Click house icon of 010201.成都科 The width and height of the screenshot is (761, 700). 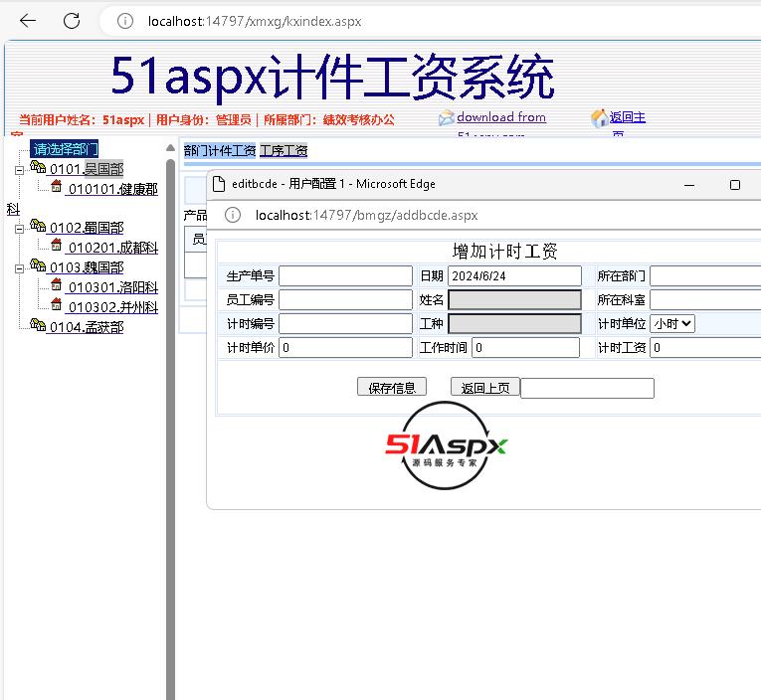pos(57,245)
